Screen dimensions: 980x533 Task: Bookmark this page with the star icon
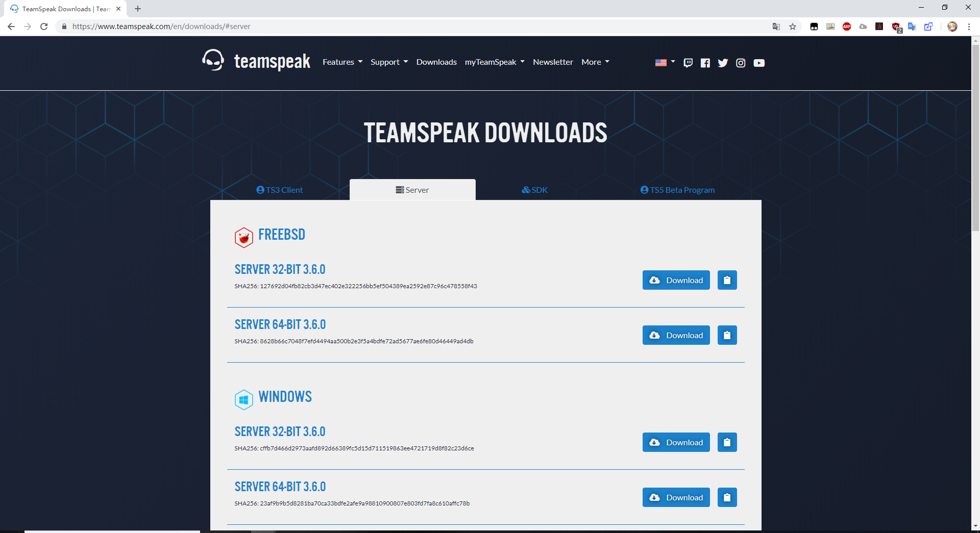tap(793, 27)
